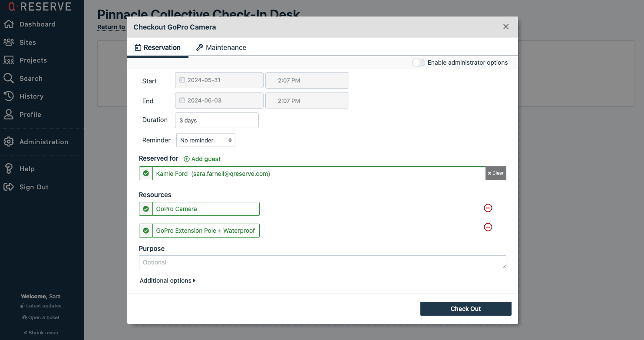Expand Additional options section
The height and width of the screenshot is (340, 644).
pos(168,281)
